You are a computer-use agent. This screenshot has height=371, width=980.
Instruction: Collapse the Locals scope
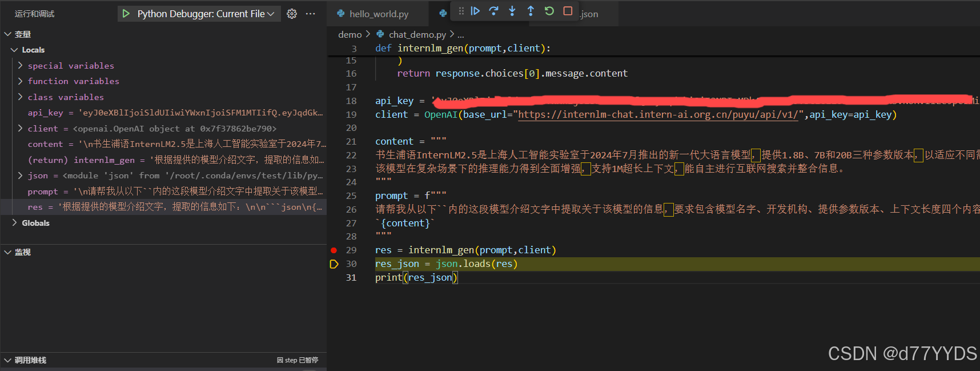coord(14,50)
